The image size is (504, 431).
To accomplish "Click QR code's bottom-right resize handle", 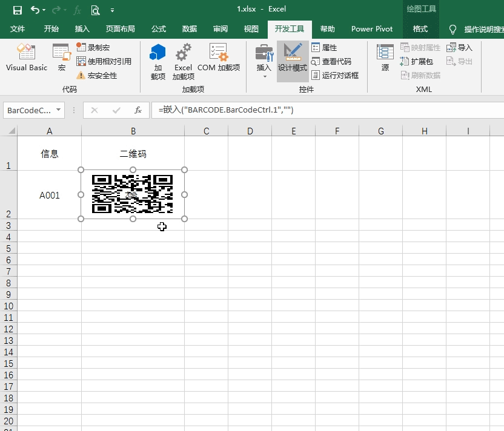I will point(184,219).
